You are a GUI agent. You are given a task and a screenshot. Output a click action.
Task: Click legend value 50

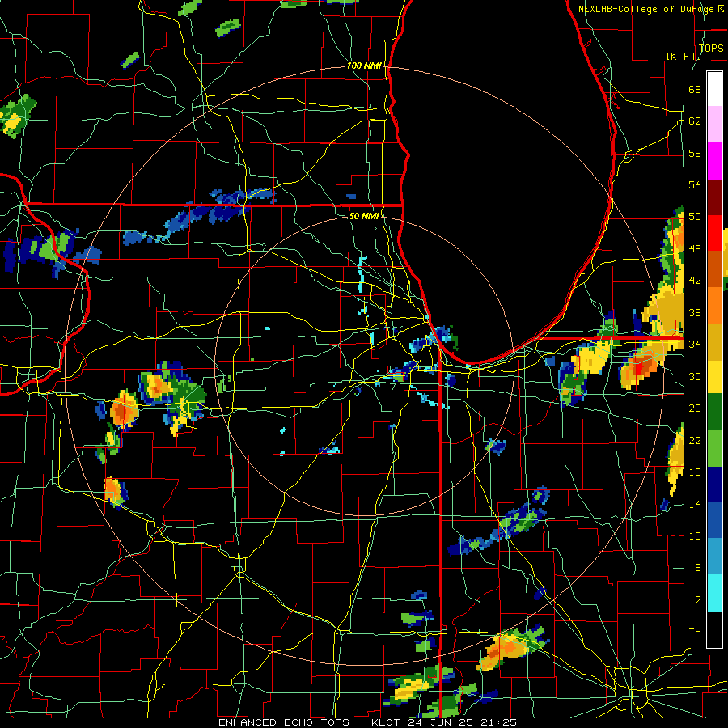click(x=695, y=217)
